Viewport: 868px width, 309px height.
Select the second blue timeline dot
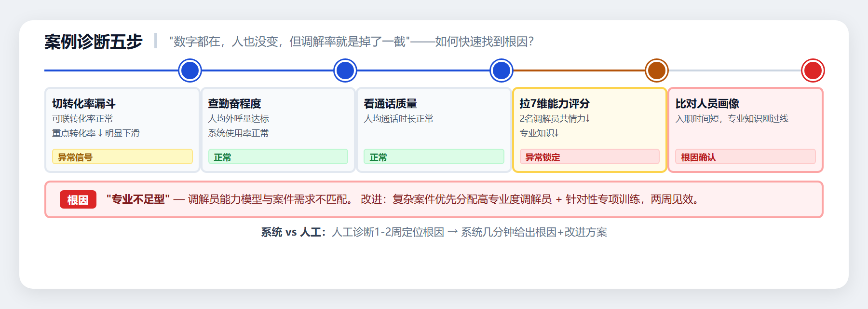345,70
